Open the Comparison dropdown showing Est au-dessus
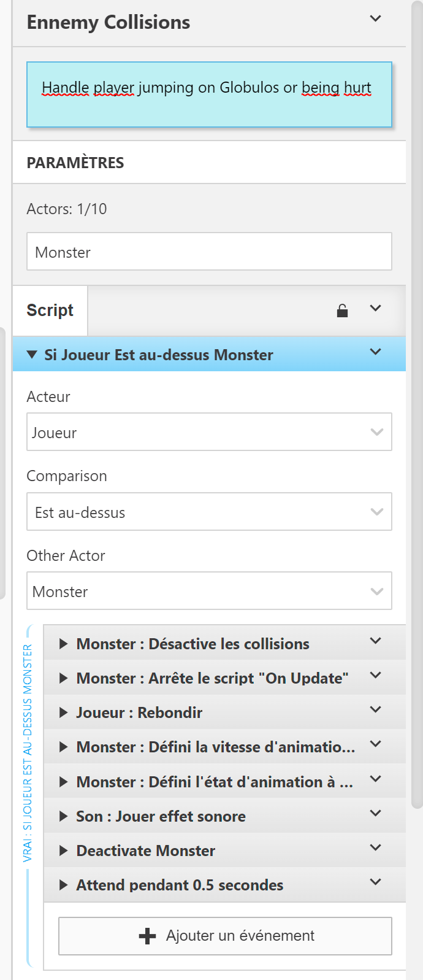This screenshot has height=980, width=423. [209, 512]
